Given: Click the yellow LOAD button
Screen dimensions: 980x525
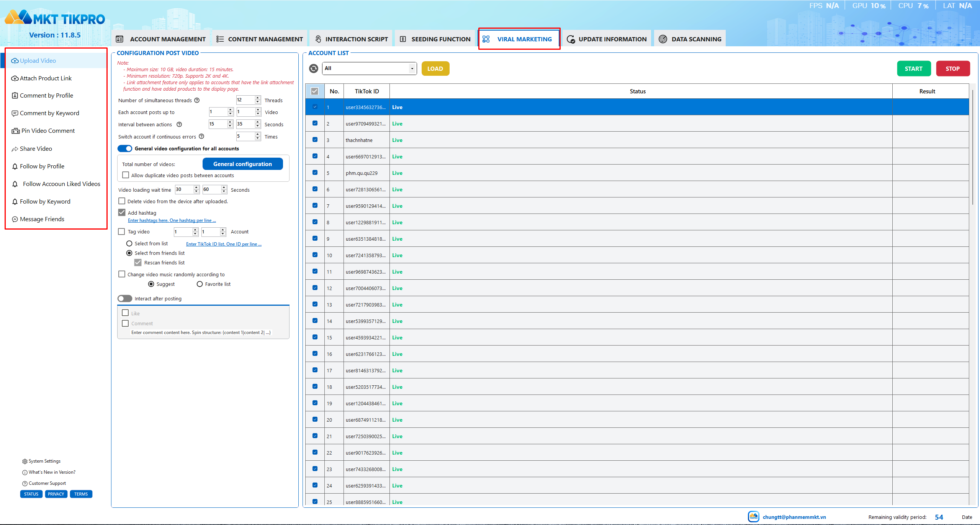Looking at the screenshot, I should (435, 68).
